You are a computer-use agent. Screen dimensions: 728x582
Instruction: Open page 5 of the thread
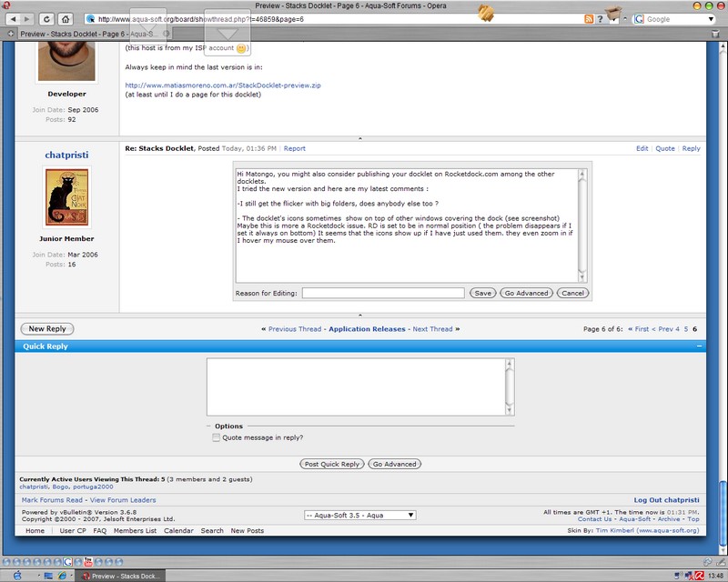coord(686,329)
